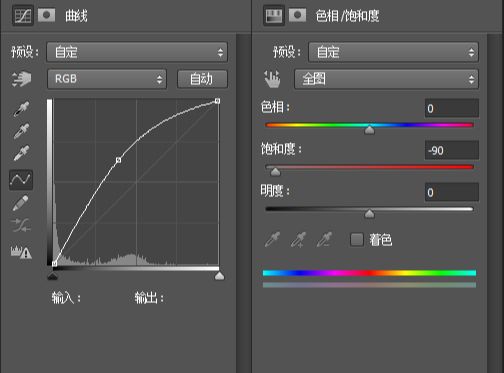Pick the black point eyedropper in Curves
The width and height of the screenshot is (504, 373).
pos(21,109)
